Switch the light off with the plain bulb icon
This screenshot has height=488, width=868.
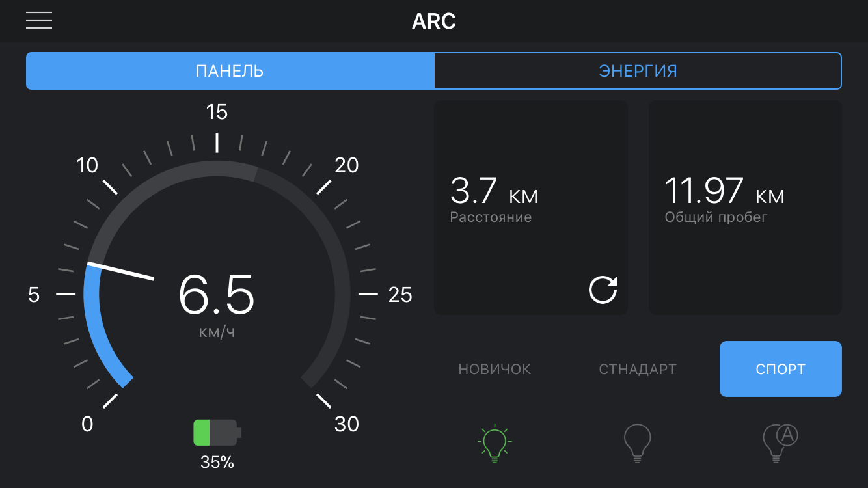(x=637, y=443)
